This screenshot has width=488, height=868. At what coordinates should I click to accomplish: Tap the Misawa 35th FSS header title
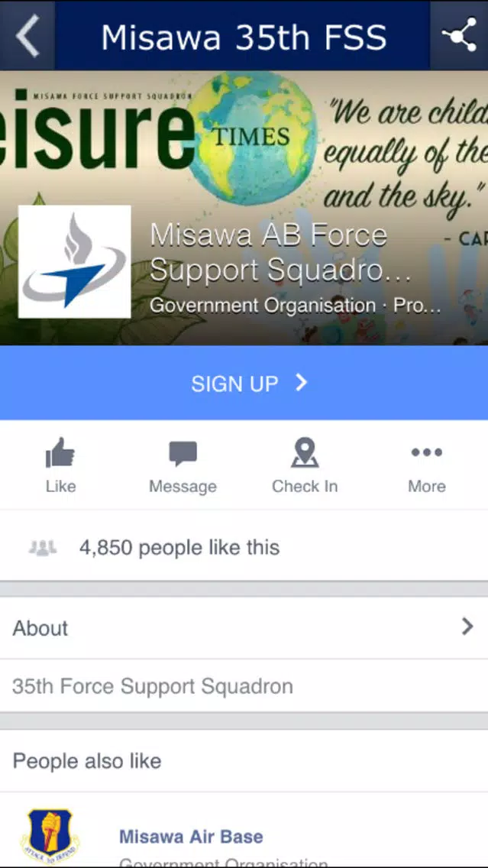pos(244,37)
